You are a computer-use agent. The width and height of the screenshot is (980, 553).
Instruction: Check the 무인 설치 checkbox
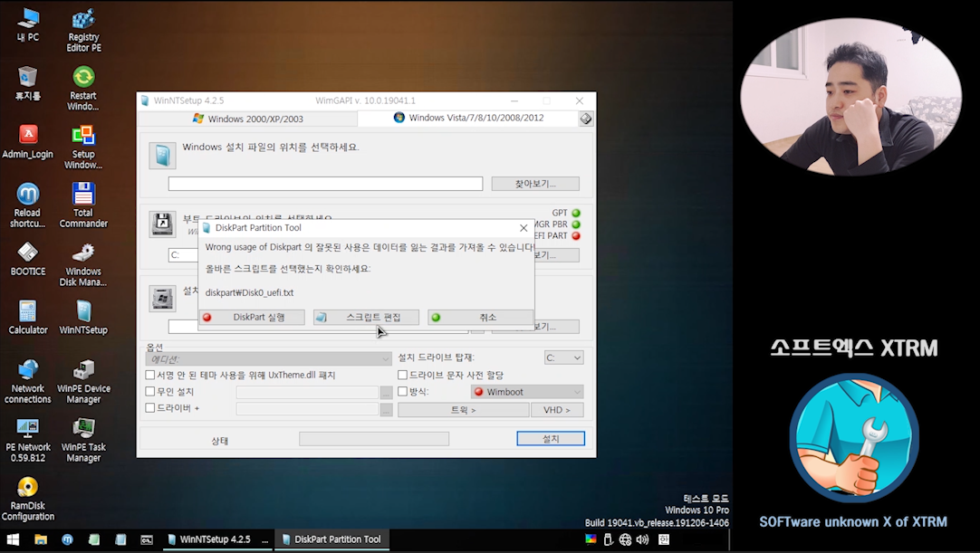pos(150,391)
